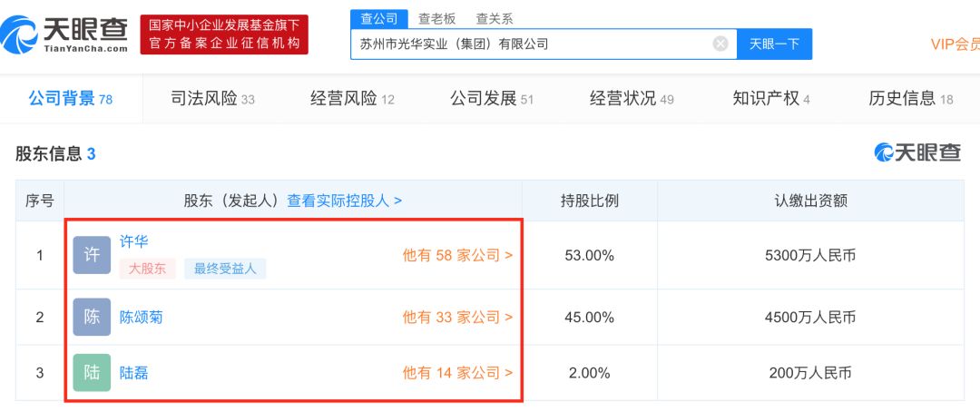Open the 经营风险 tab
This screenshot has height=412, width=980.
pyautogui.click(x=352, y=99)
